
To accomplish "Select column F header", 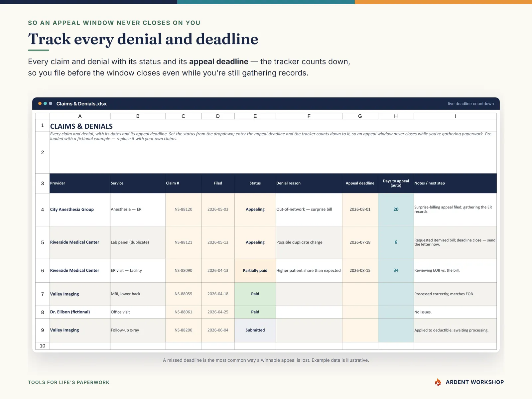I will click(x=309, y=116).
